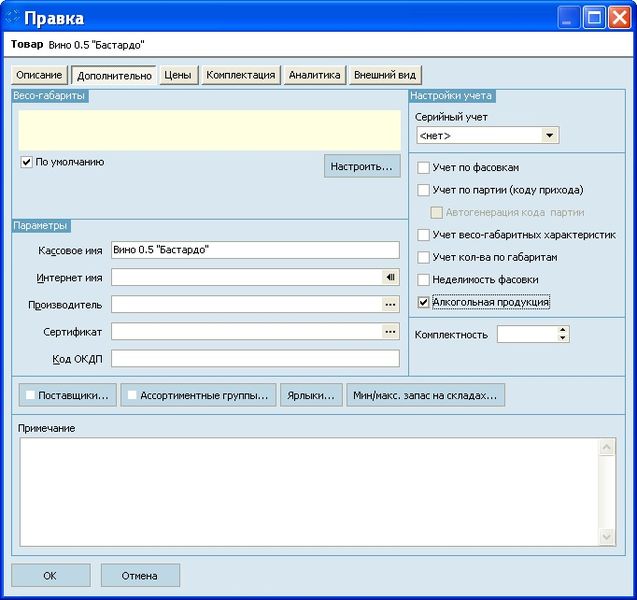Click the Код ОКДП input field
Screen dimensions: 637x600
[255, 359]
